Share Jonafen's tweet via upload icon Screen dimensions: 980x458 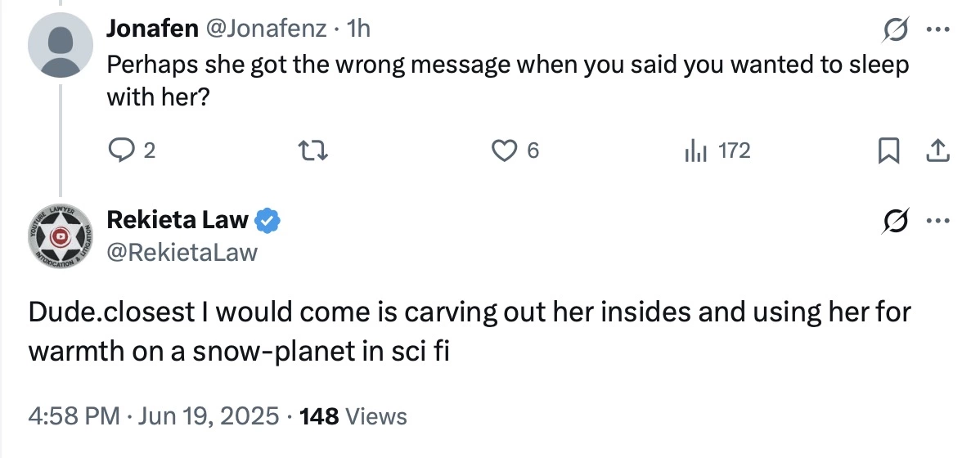click(x=938, y=150)
